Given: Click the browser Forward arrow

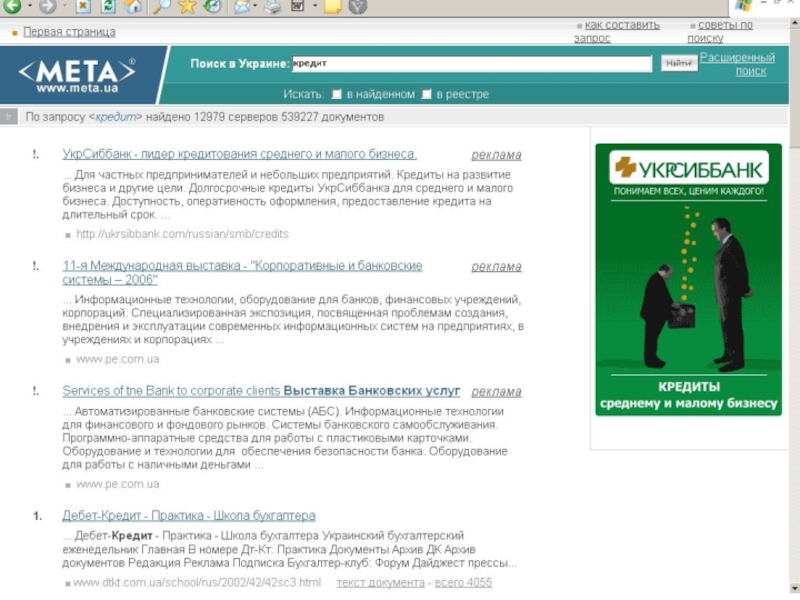Looking at the screenshot, I should tap(47, 6).
